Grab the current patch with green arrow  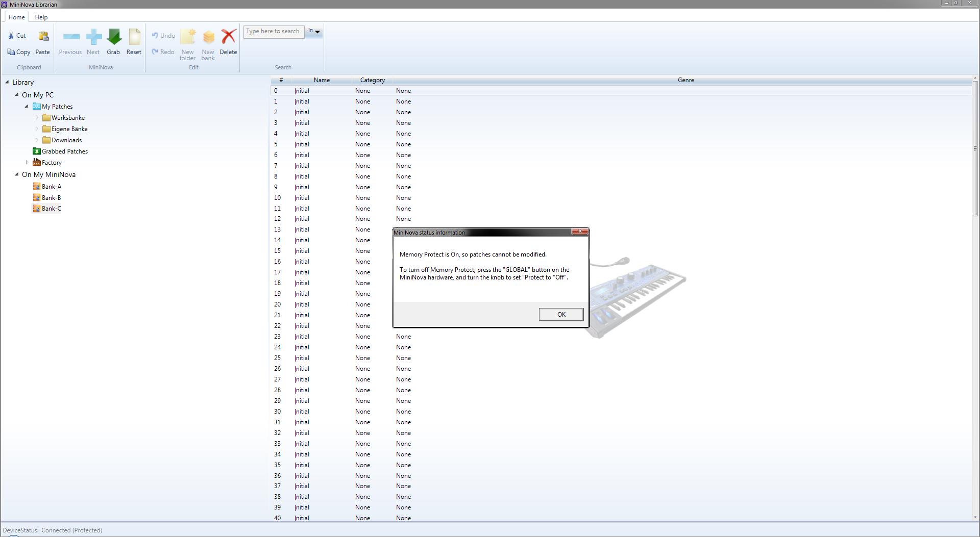[114, 37]
